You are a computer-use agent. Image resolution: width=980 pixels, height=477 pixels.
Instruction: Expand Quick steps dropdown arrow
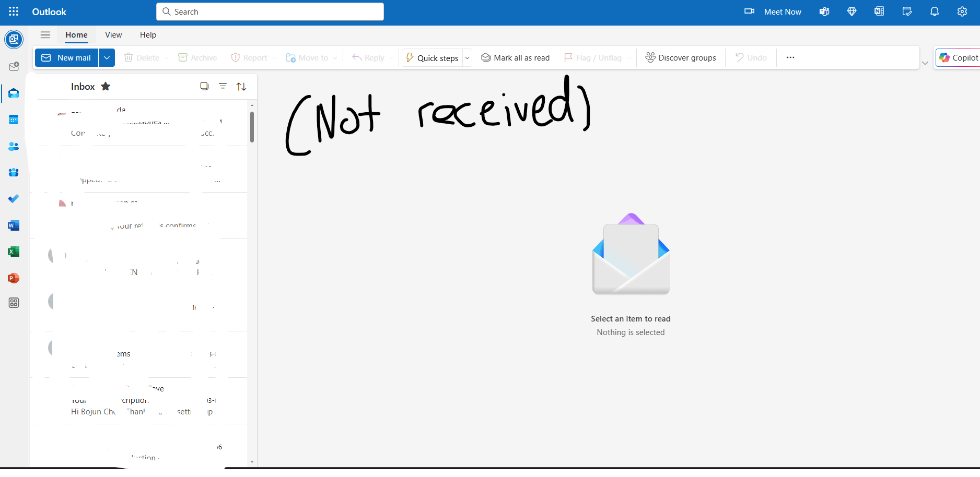468,58
